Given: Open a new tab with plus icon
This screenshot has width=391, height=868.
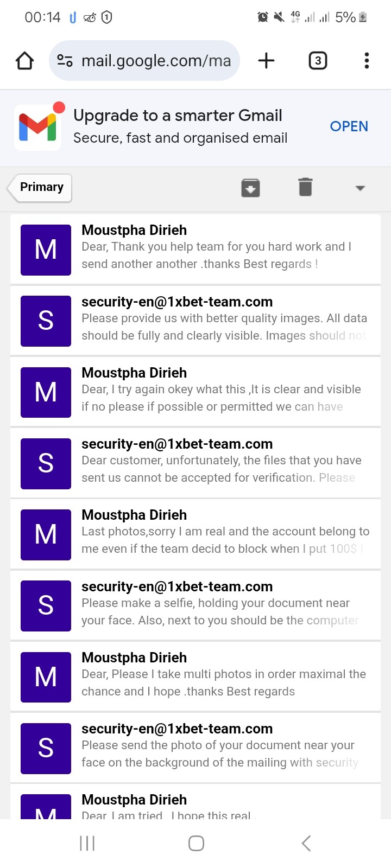Looking at the screenshot, I should (266, 60).
